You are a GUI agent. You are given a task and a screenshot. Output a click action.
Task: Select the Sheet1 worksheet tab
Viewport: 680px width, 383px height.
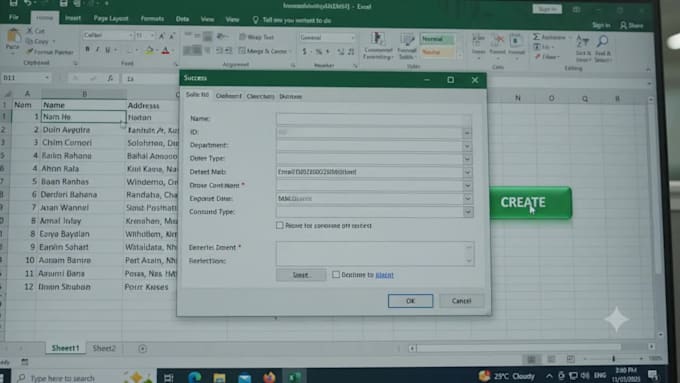tap(65, 348)
